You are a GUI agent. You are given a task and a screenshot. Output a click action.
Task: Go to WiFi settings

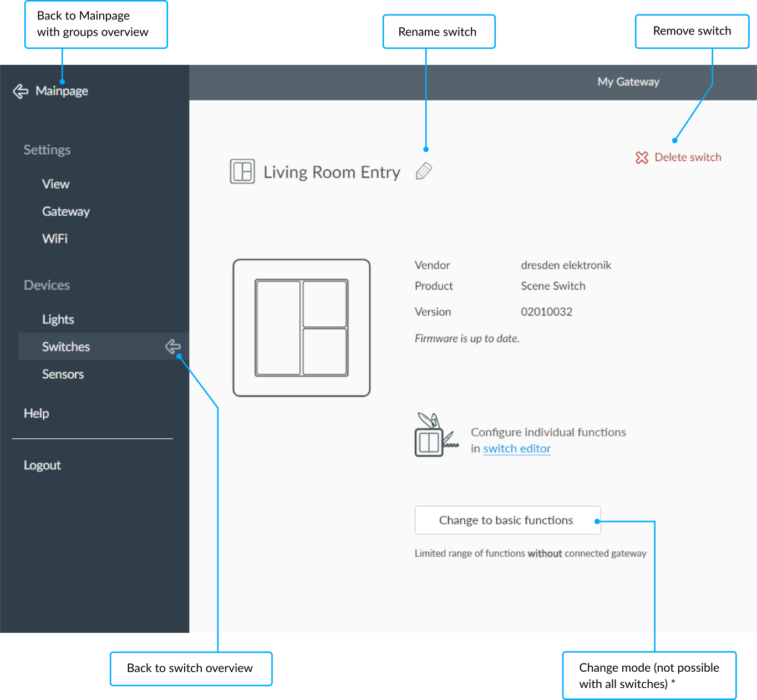click(55, 239)
